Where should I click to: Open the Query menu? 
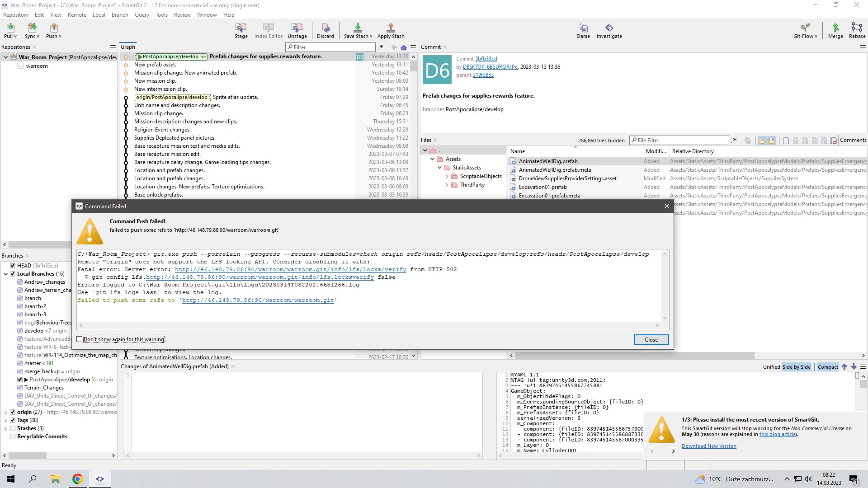point(142,15)
